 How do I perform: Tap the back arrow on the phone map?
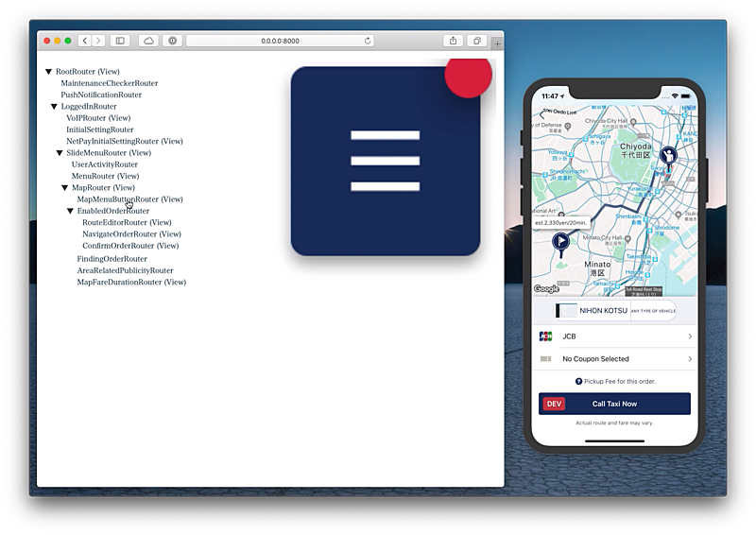(541, 114)
